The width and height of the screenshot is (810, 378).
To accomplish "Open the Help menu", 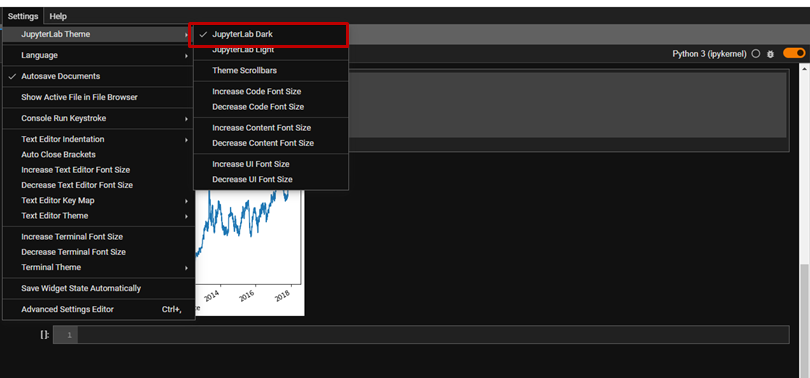I will [58, 17].
